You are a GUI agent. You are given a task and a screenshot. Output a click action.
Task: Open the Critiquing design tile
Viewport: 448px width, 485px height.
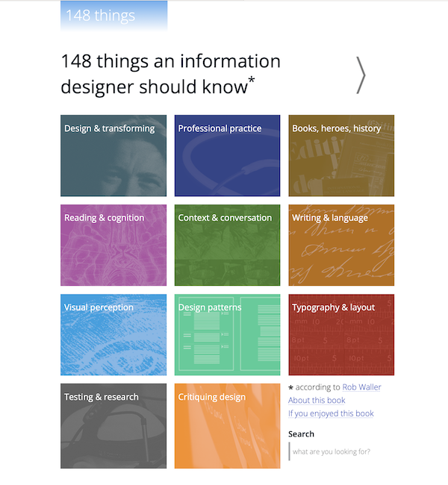[x=227, y=426]
